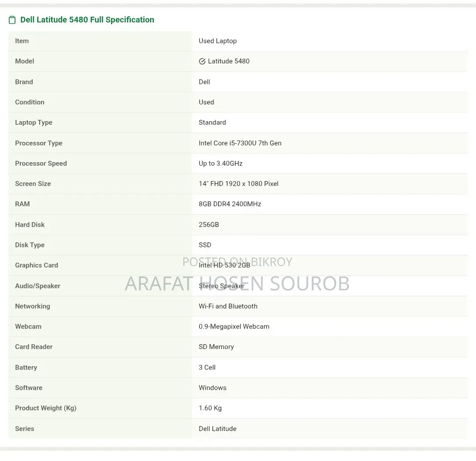476x461 pixels.
Task: Click the 'Laptop Type' label
Action: coord(33,123)
